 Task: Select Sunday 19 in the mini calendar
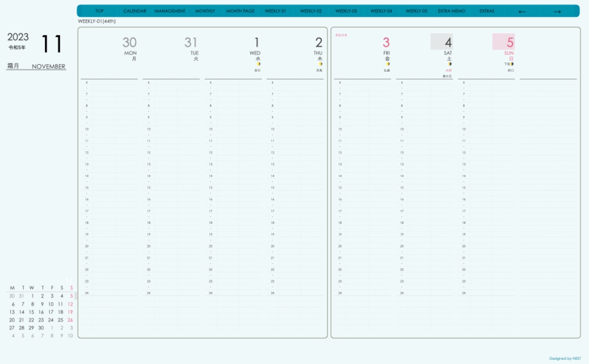coord(70,312)
